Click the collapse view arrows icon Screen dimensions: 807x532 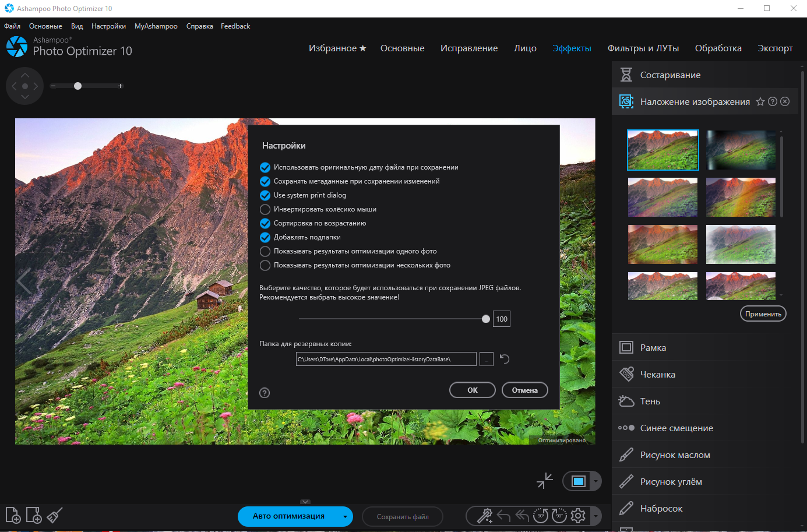(x=545, y=481)
